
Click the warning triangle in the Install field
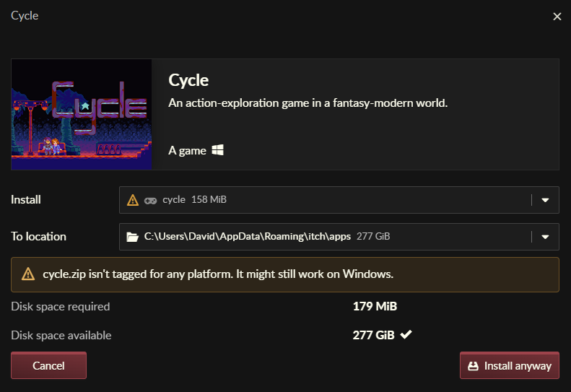[x=133, y=200]
